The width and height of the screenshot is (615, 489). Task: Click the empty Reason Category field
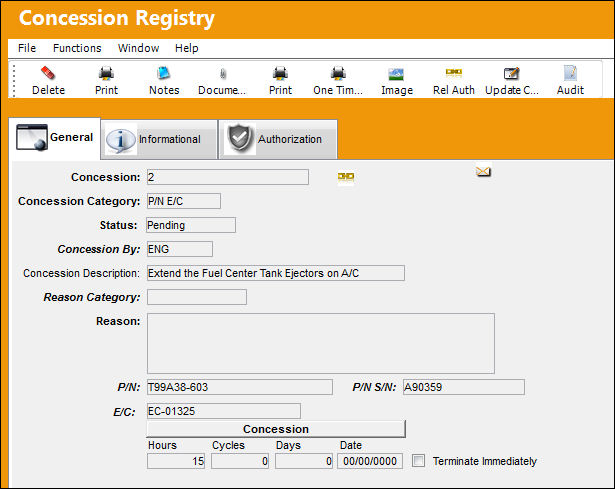point(197,297)
